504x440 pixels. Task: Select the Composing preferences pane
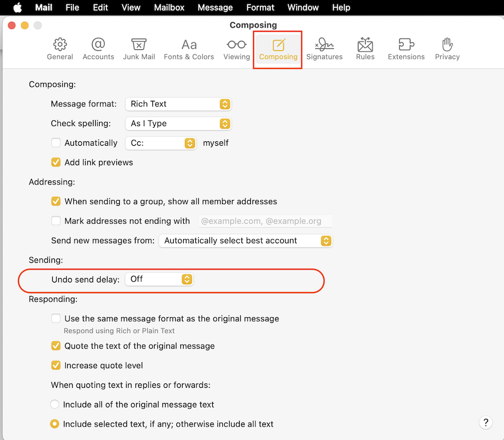(278, 49)
